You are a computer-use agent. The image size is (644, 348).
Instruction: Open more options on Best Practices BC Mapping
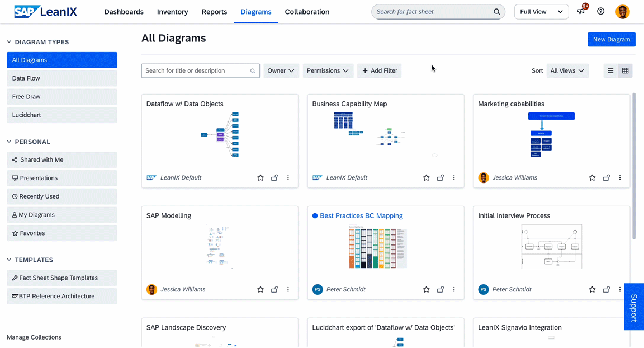point(454,289)
